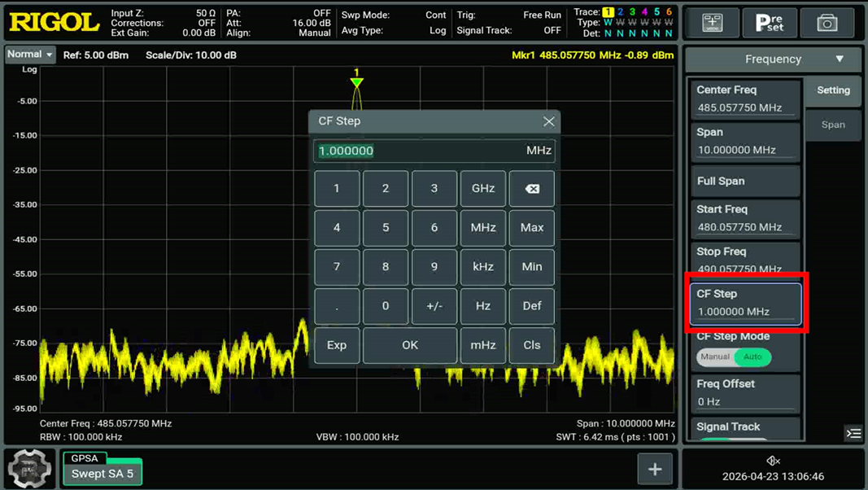Select marker 1 on the trace peak
868x490 pixels.
[356, 83]
